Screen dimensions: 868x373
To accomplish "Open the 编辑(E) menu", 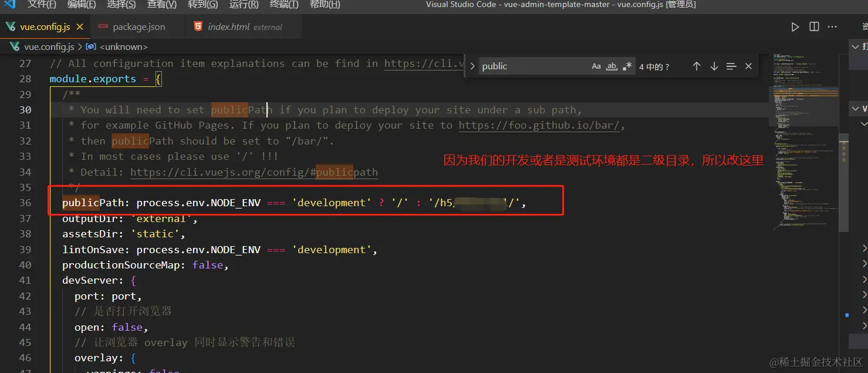I will pos(82,5).
